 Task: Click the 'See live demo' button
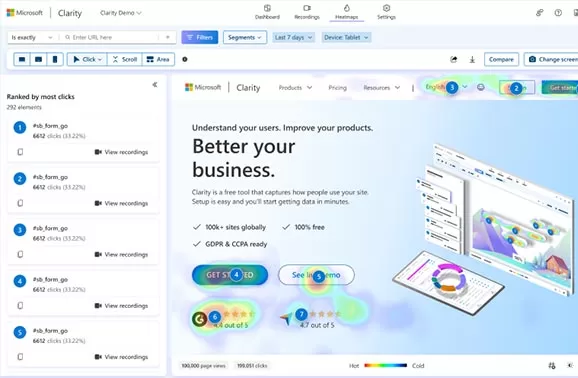(316, 275)
